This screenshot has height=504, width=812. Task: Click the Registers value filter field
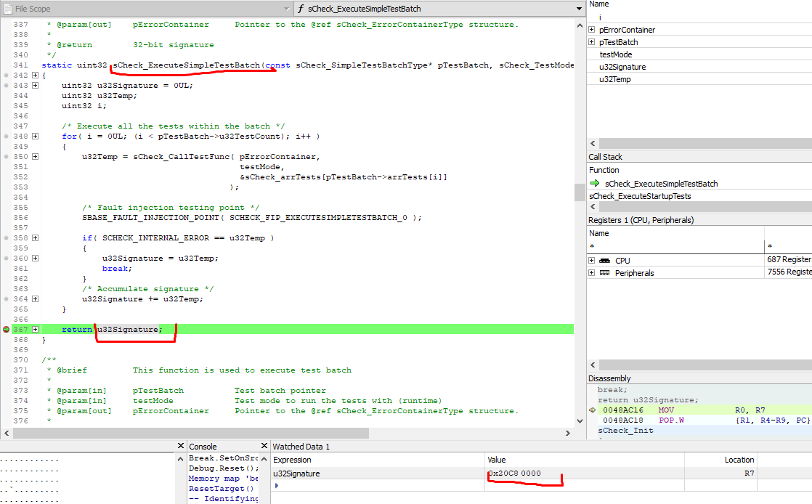click(788, 246)
